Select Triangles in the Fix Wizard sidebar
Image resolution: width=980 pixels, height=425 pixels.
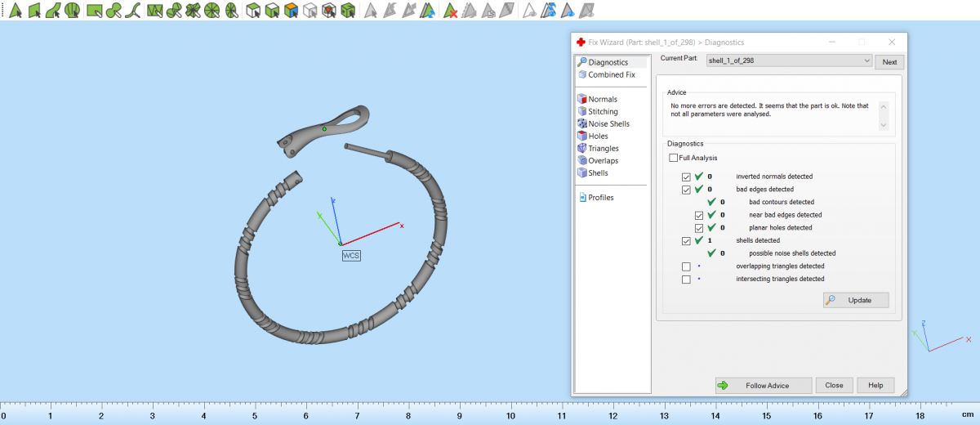pyautogui.click(x=603, y=148)
